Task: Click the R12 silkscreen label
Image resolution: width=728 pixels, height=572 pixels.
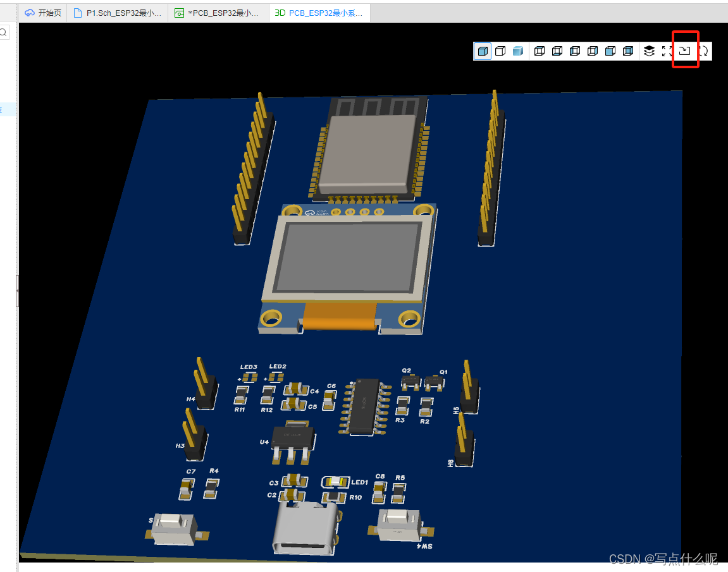Action: (x=266, y=410)
